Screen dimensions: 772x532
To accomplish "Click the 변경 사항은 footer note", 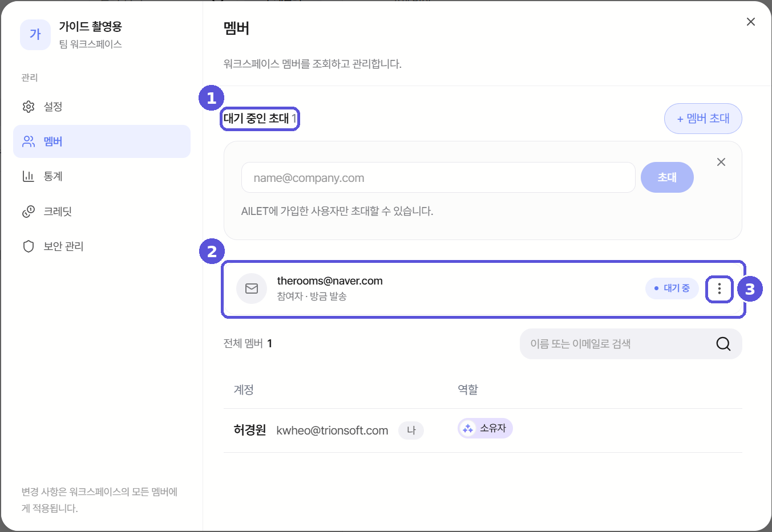I will click(100, 499).
